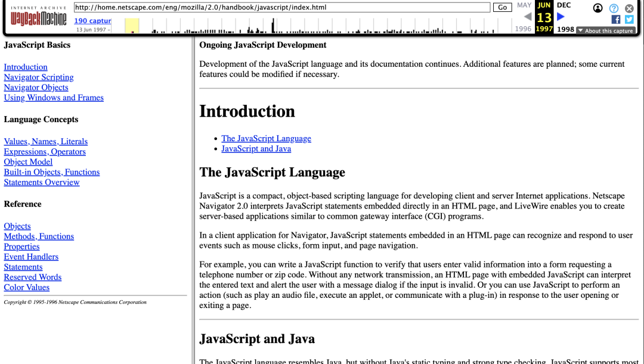Jump to the MAY capture month
644x364 pixels.
pos(524,5)
